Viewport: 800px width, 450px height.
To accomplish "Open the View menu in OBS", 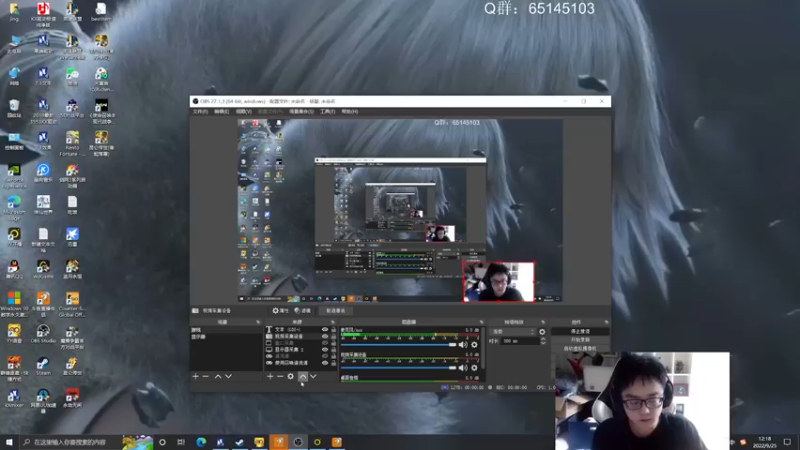I will point(243,111).
